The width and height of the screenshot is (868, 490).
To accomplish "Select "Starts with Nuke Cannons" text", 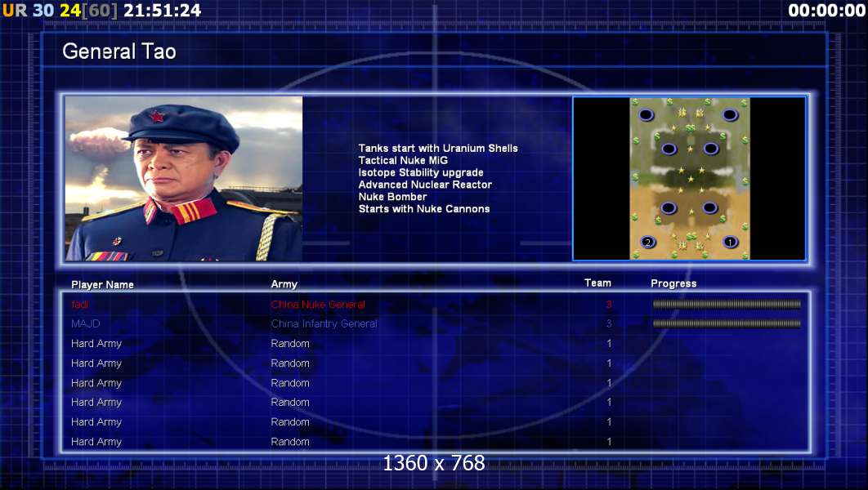I will click(424, 209).
